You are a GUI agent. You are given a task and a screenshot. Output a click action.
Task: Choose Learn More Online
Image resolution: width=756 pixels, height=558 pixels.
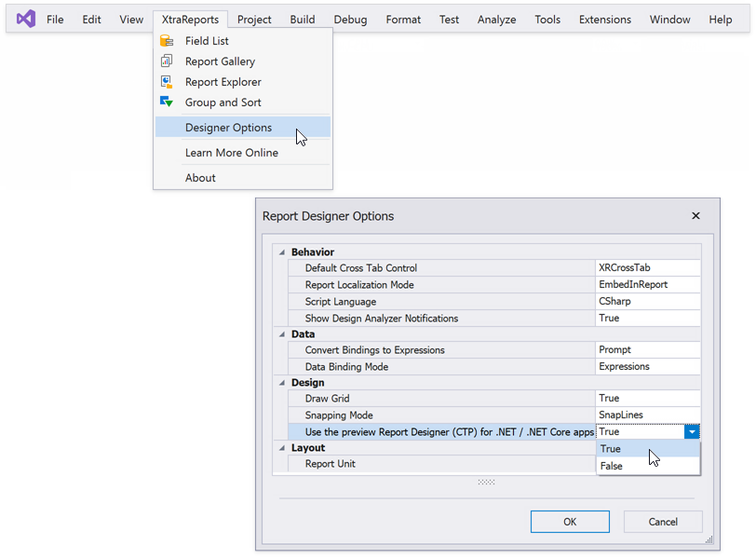pos(231,153)
